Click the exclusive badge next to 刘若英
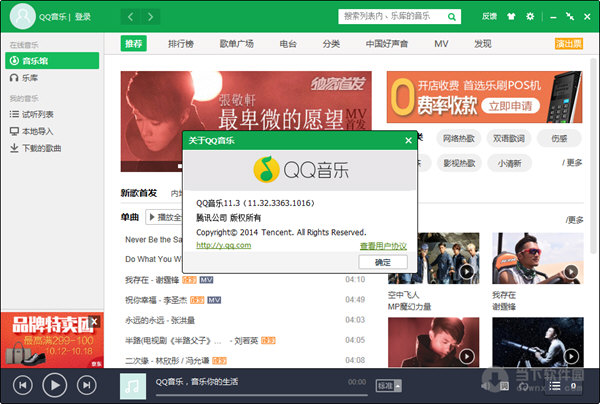Viewport: 600px width, 404px height. (x=268, y=340)
